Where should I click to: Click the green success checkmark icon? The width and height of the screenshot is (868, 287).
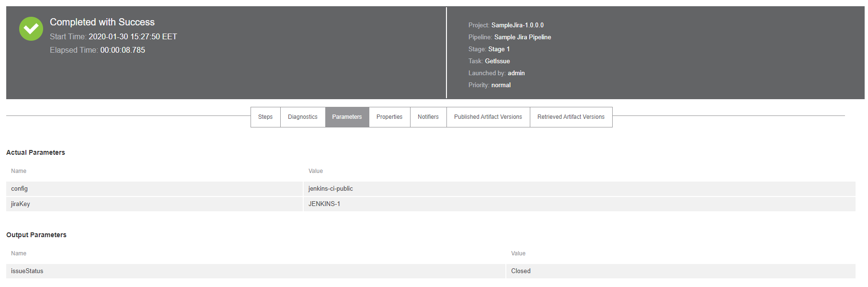[31, 29]
